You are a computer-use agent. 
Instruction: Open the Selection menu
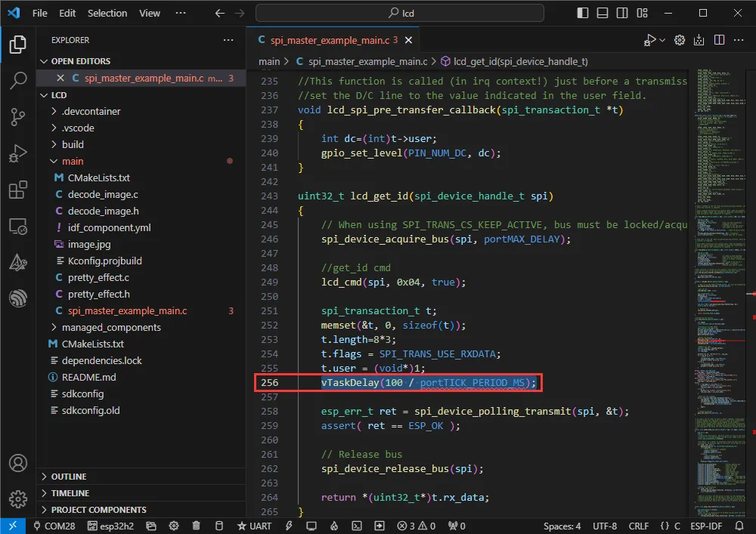(x=107, y=13)
